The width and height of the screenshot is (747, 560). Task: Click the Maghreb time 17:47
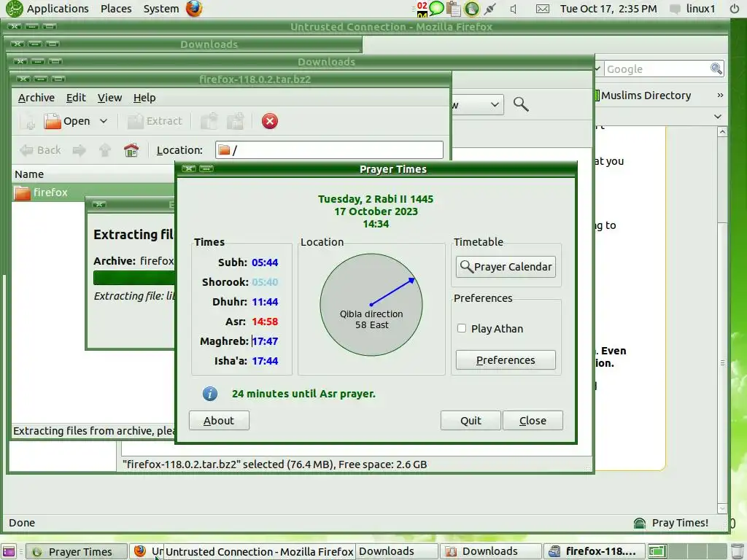point(265,341)
